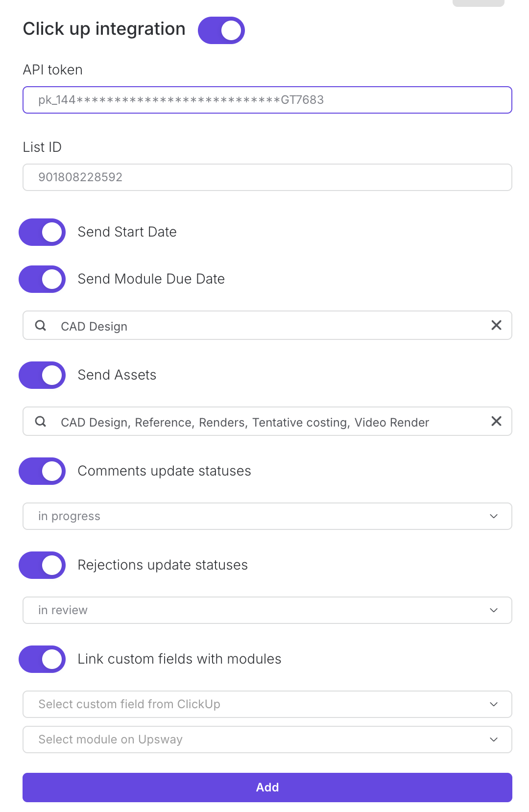Focus the List ID input field

coord(267,177)
